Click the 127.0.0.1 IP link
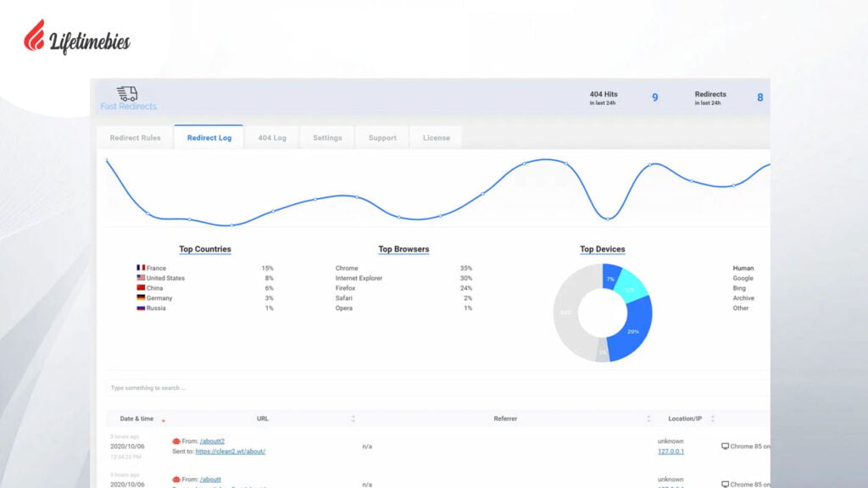868x488 pixels. click(670, 452)
